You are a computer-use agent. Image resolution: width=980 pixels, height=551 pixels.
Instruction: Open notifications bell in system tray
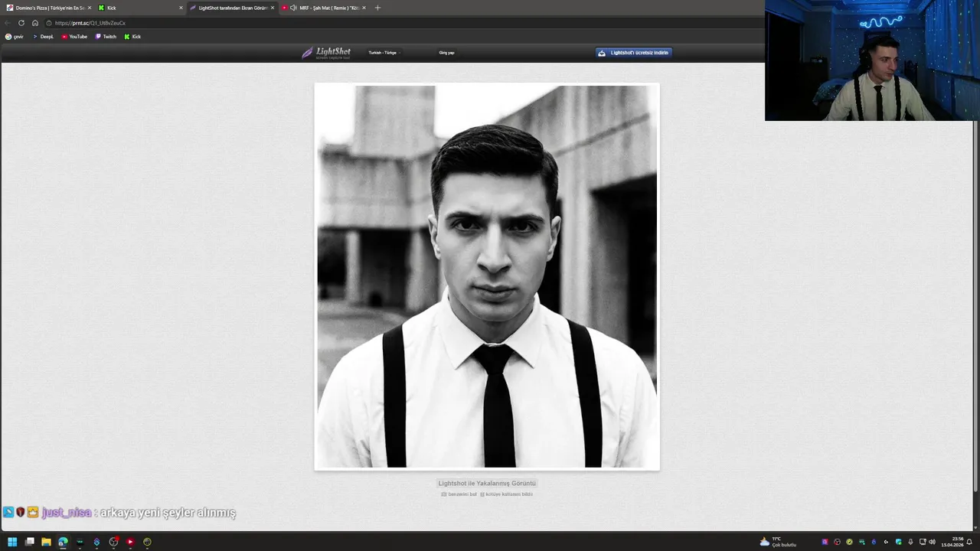(969, 542)
